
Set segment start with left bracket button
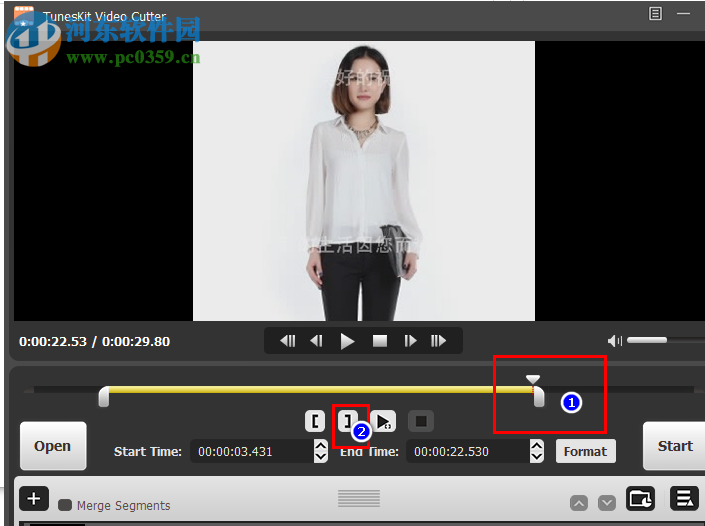(315, 421)
